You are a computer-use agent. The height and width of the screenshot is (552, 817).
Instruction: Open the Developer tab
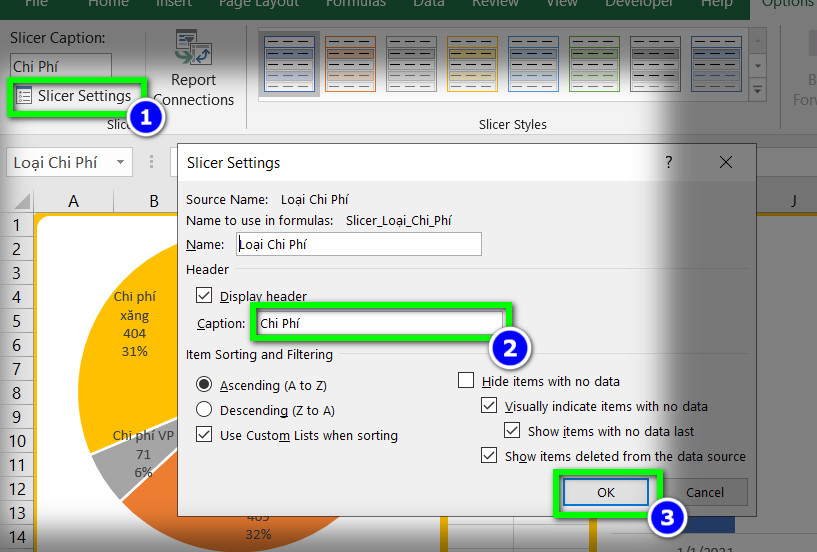pos(639,4)
